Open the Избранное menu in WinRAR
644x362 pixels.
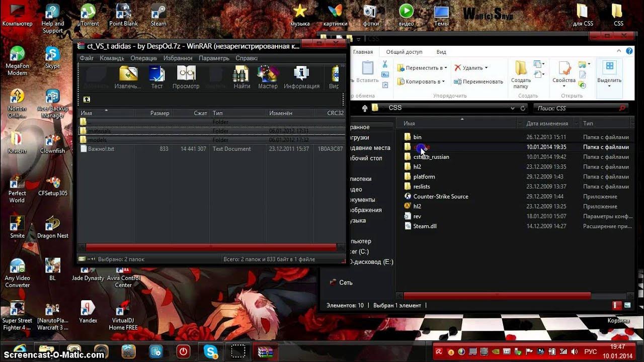[178, 58]
